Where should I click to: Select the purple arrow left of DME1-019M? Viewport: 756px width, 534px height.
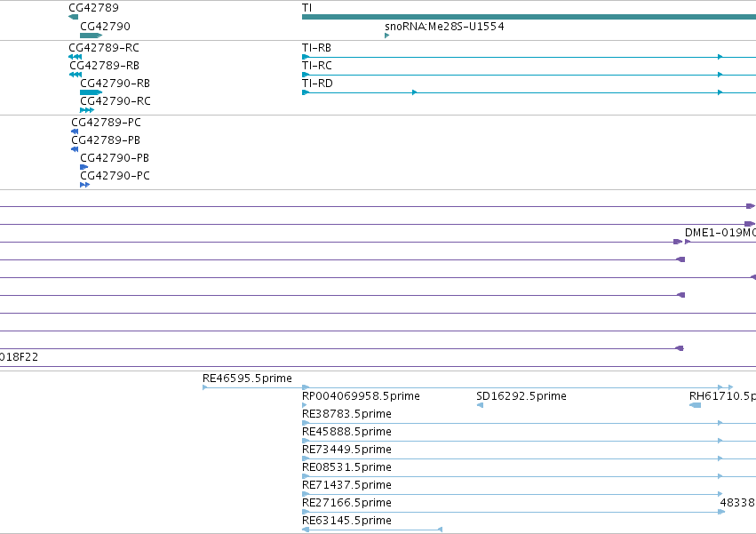(x=678, y=243)
